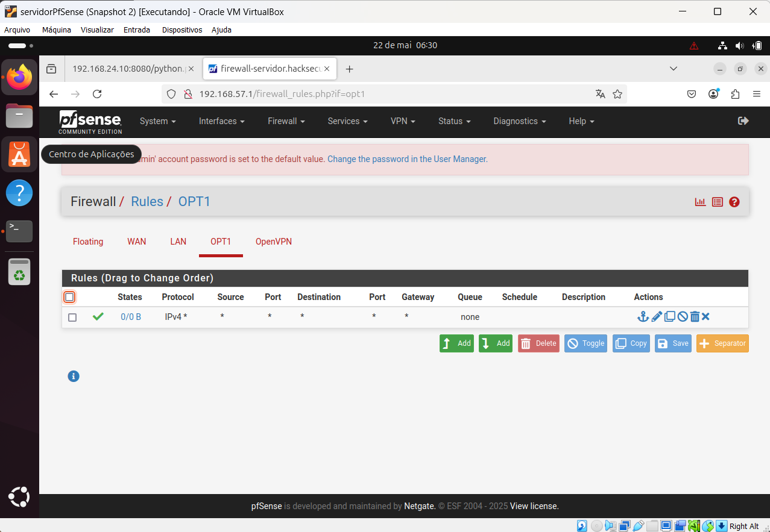Click the blue info icon below the rules
Screen dimensions: 770x532
(74, 377)
